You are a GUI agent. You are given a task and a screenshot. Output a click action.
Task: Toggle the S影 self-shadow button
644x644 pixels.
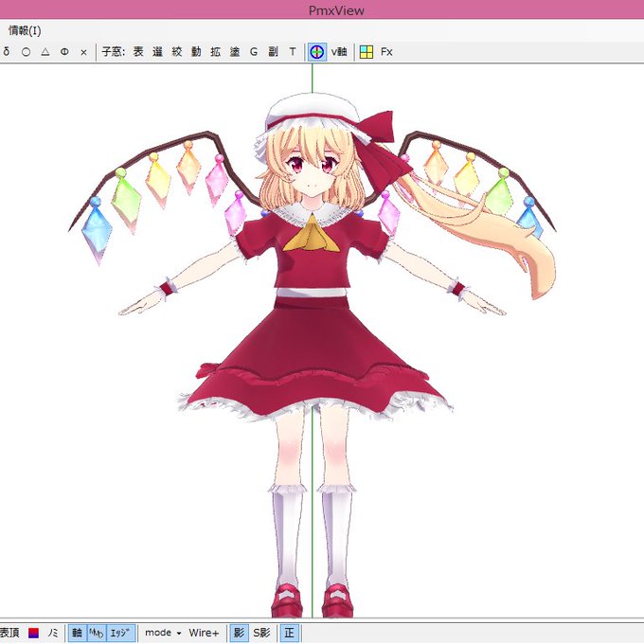tap(261, 633)
